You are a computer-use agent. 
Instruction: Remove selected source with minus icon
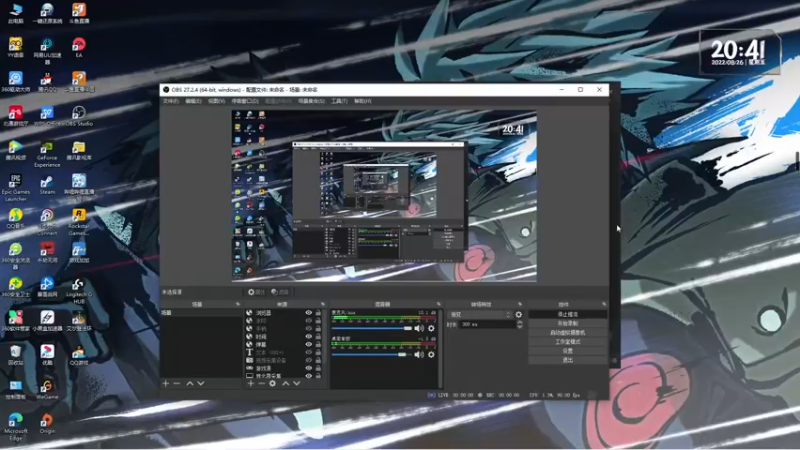[x=261, y=383]
